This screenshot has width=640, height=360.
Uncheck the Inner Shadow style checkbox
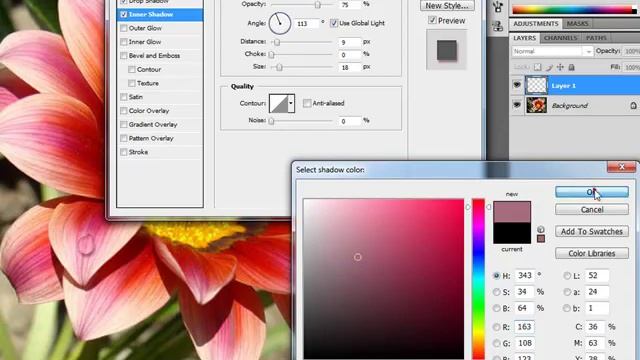coord(124,14)
